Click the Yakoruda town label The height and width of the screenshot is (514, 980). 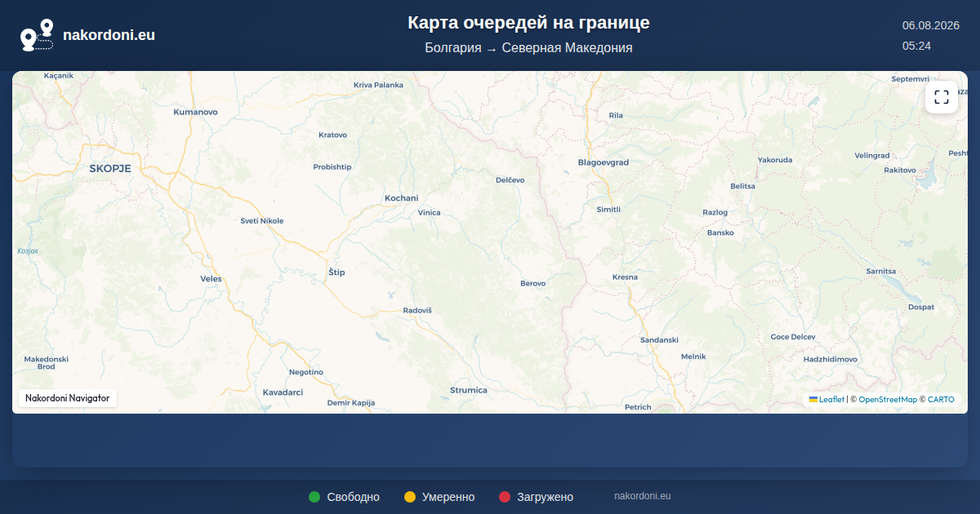(x=775, y=160)
